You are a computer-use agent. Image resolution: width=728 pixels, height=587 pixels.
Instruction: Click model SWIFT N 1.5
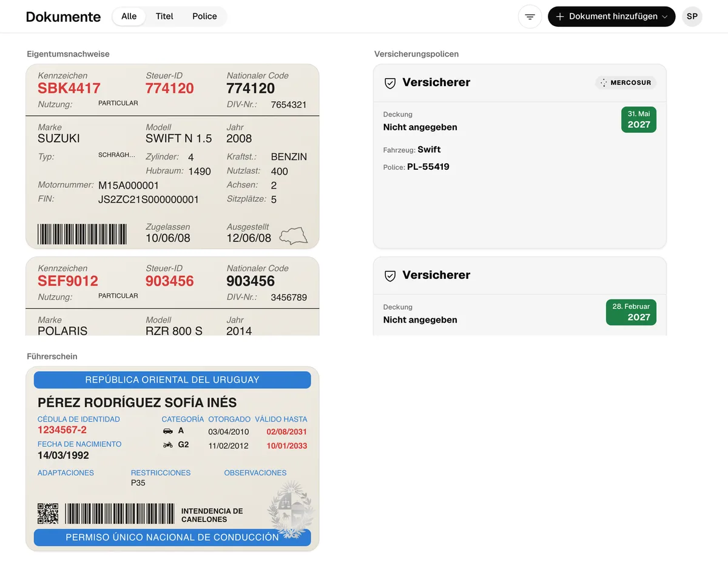(x=179, y=138)
